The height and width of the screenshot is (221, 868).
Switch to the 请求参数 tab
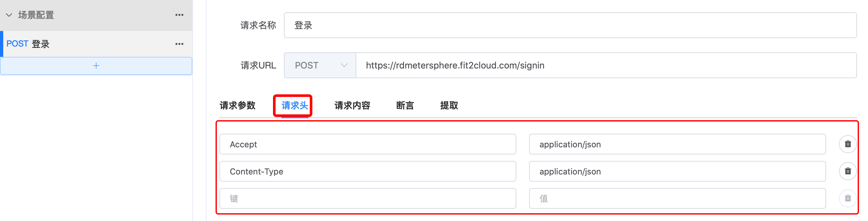[237, 106]
